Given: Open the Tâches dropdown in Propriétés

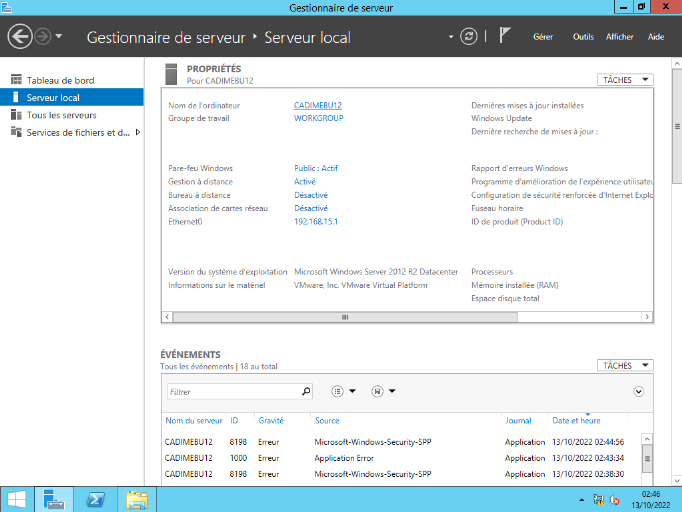Looking at the screenshot, I should click(625, 79).
